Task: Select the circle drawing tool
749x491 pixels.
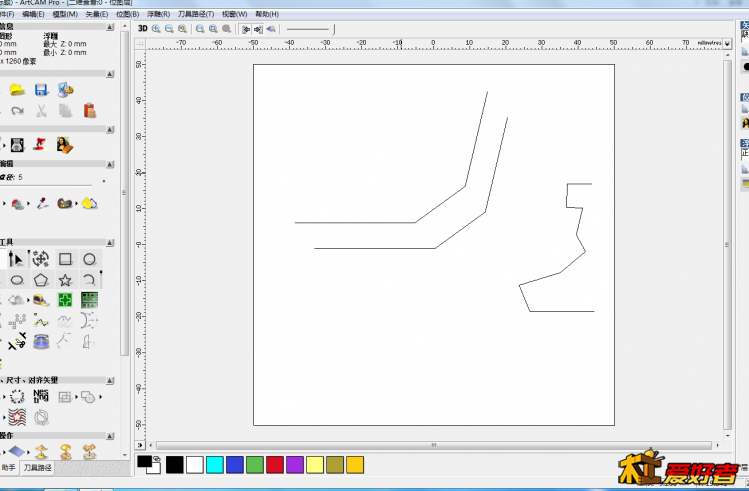Action: pos(89,259)
